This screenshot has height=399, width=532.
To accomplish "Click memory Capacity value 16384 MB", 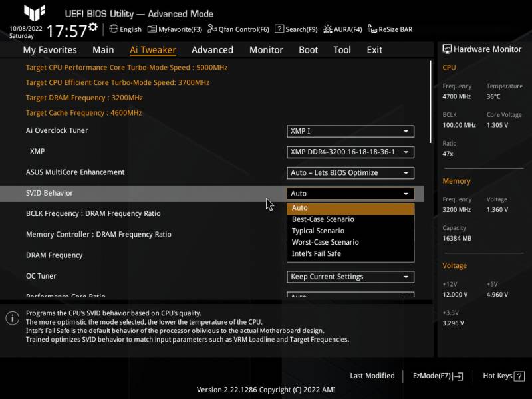I will (457, 239).
